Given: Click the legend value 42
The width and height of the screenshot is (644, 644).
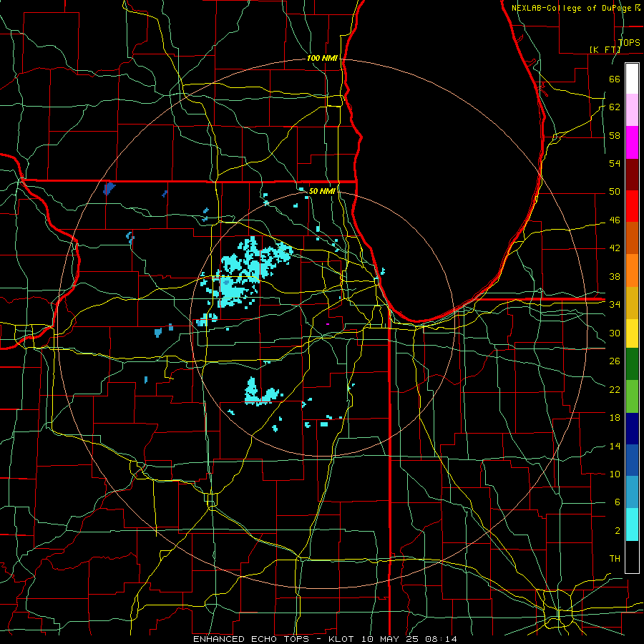Looking at the screenshot, I should click(615, 248).
